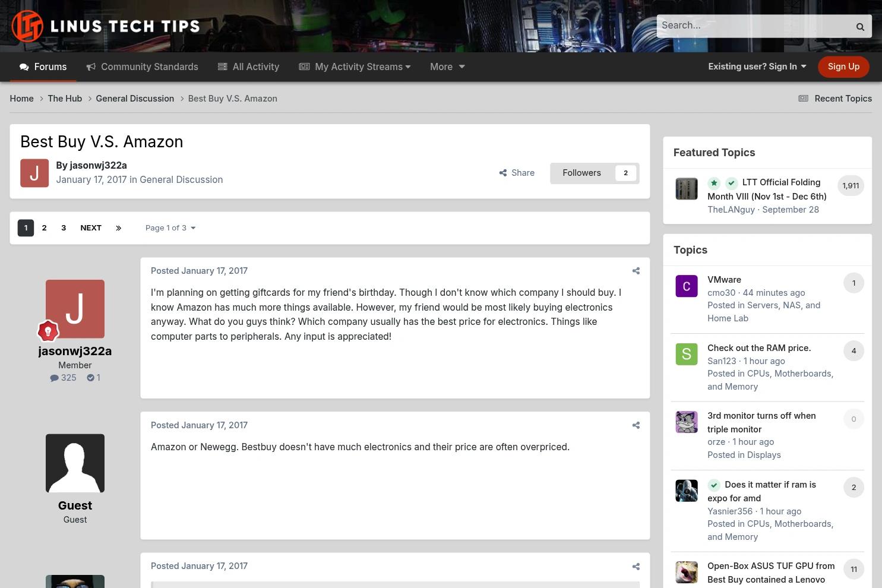
Task: Open avatar beside Open-Box ASUS TUF GPU topic
Action: 687,573
